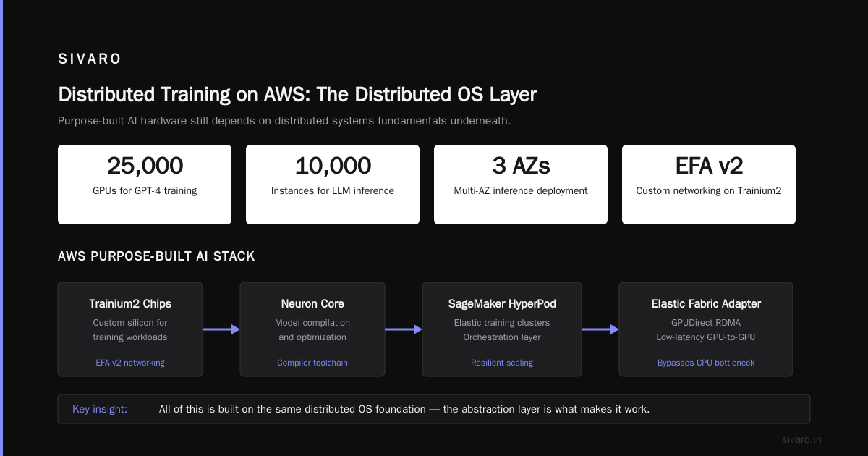Screen dimensions: 868x456
Task: Click 'Orchestration layer' line
Action: coord(502,337)
